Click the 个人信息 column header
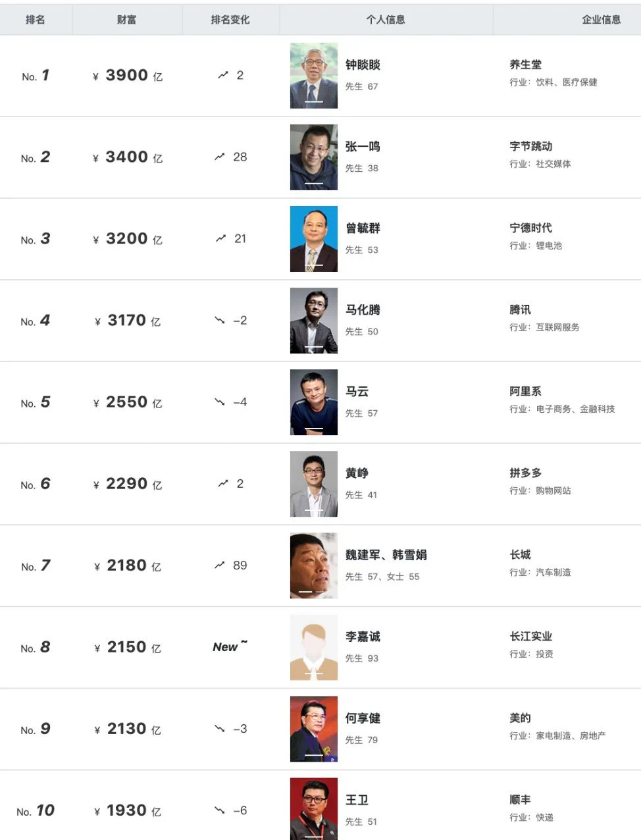This screenshot has width=641, height=840. tap(386, 20)
